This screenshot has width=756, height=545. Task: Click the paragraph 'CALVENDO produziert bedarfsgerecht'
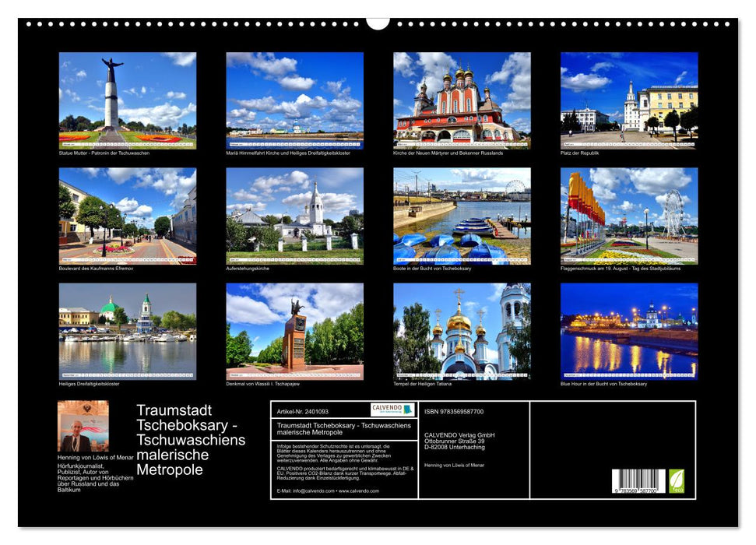coord(345,473)
